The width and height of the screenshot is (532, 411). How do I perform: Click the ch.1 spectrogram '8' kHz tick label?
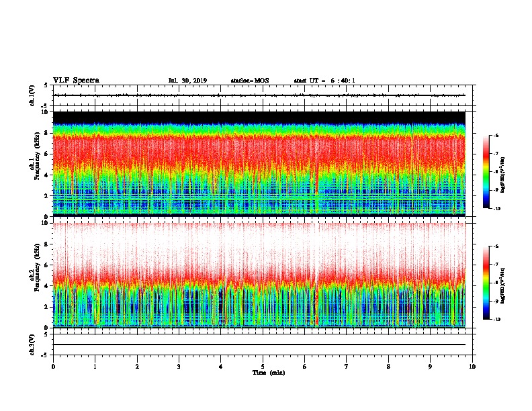46,133
